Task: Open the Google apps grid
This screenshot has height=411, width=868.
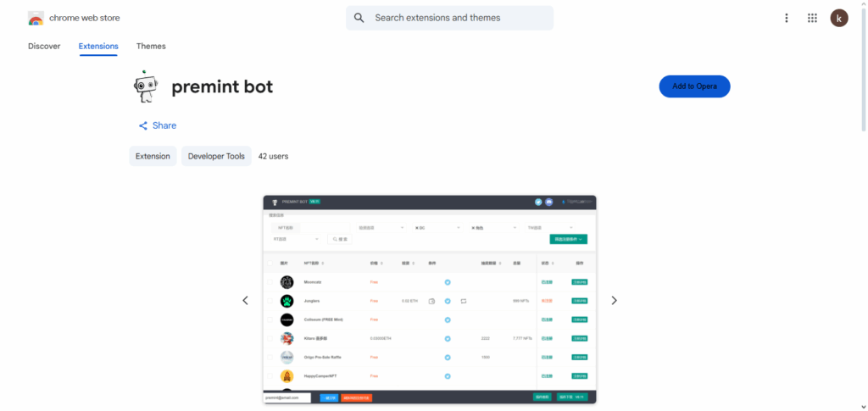Action: tap(812, 19)
